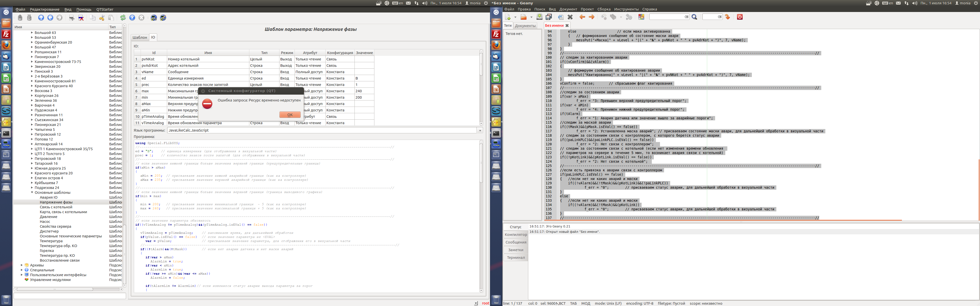Image resolution: width=980 pixels, height=306 pixels.
Task: Select the Терминал tab in Geany's bottom panel
Action: [x=516, y=258]
